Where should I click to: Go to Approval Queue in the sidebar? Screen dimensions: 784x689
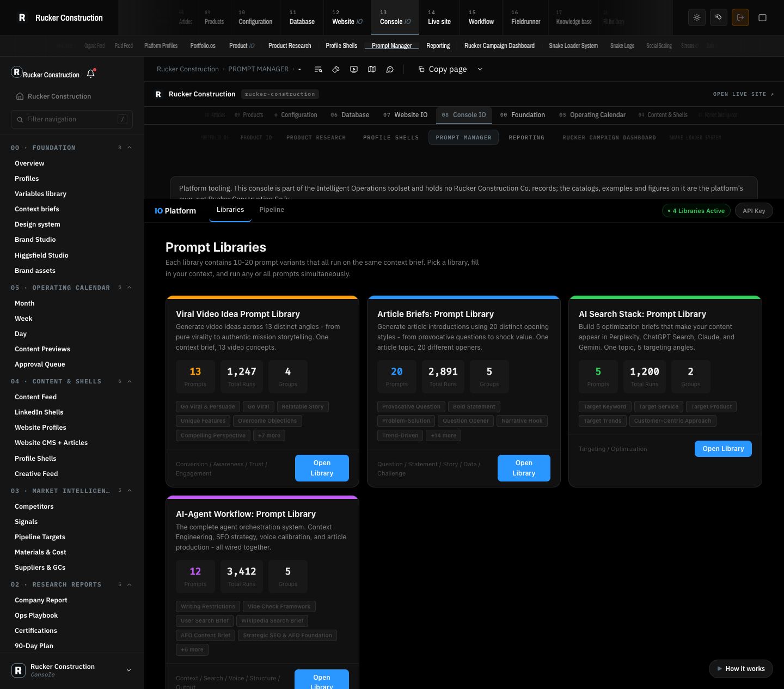[40, 364]
